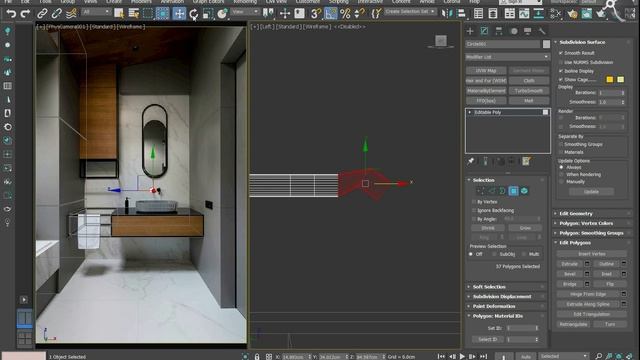Select Polygon sub-object level icon
The width and height of the screenshot is (640, 360).
click(513, 191)
